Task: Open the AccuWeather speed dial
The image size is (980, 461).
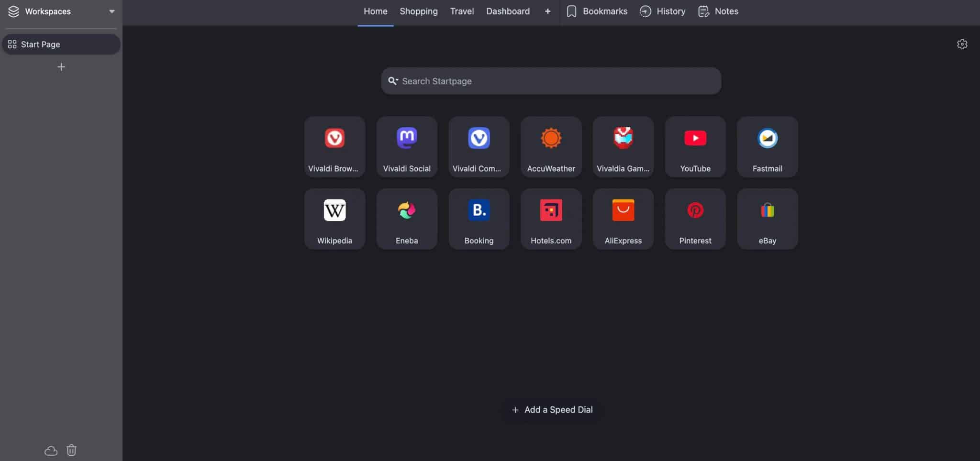Action: pos(550,146)
